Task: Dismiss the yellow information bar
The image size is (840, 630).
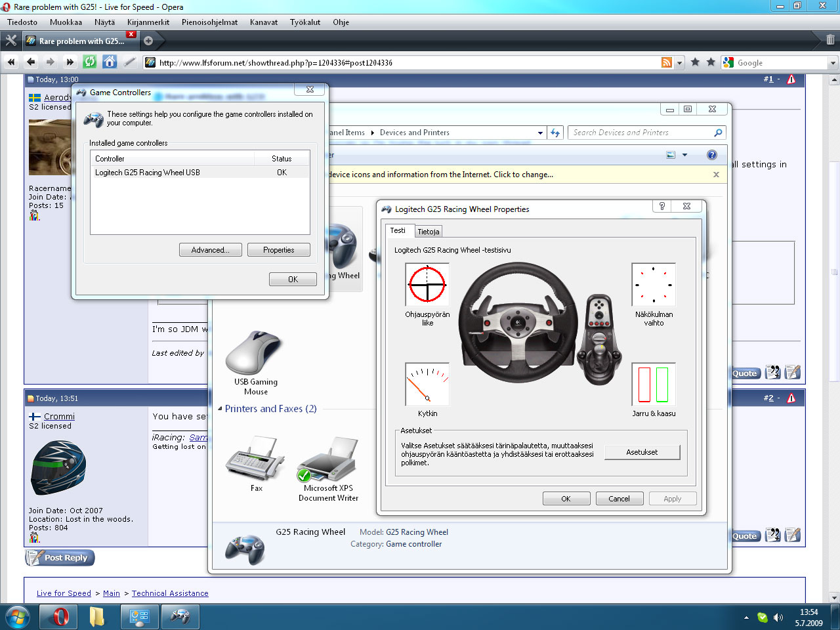Action: coord(716,175)
